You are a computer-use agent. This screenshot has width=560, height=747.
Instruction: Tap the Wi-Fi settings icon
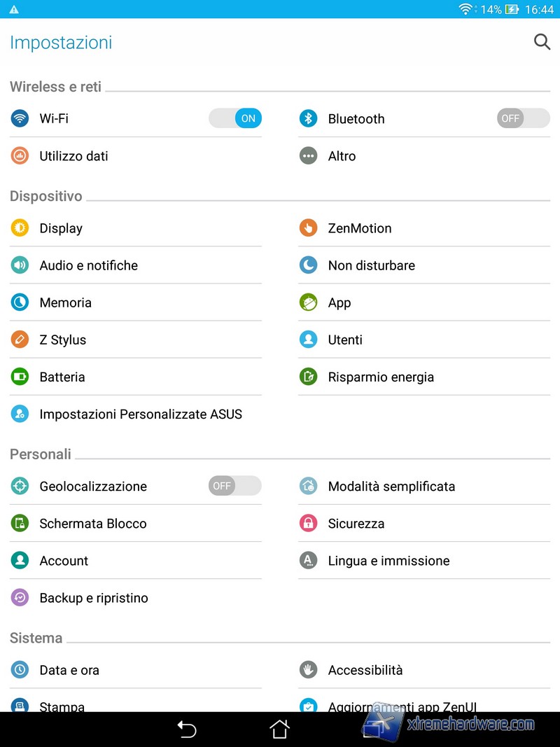20,118
